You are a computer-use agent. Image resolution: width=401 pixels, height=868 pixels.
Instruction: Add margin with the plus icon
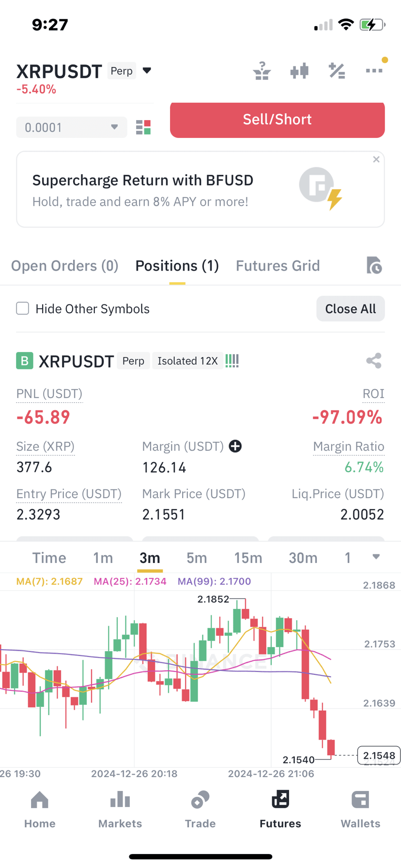click(x=235, y=446)
